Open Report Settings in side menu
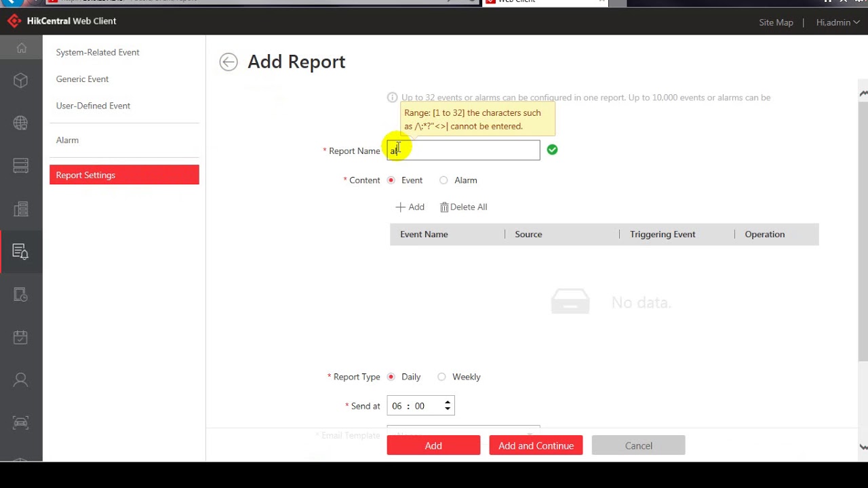 click(x=124, y=175)
